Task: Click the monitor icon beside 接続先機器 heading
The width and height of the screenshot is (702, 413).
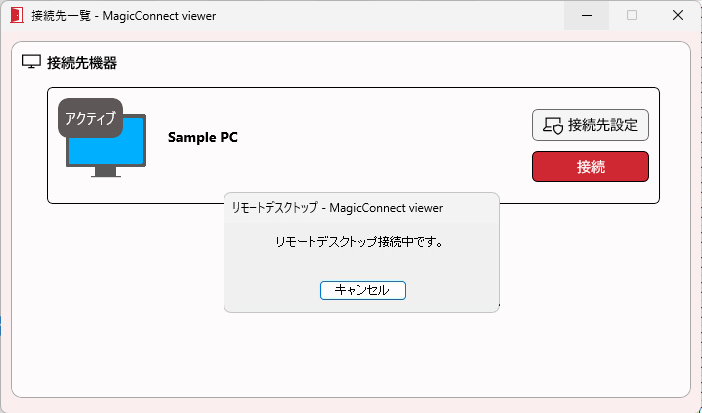Action: pos(31,63)
